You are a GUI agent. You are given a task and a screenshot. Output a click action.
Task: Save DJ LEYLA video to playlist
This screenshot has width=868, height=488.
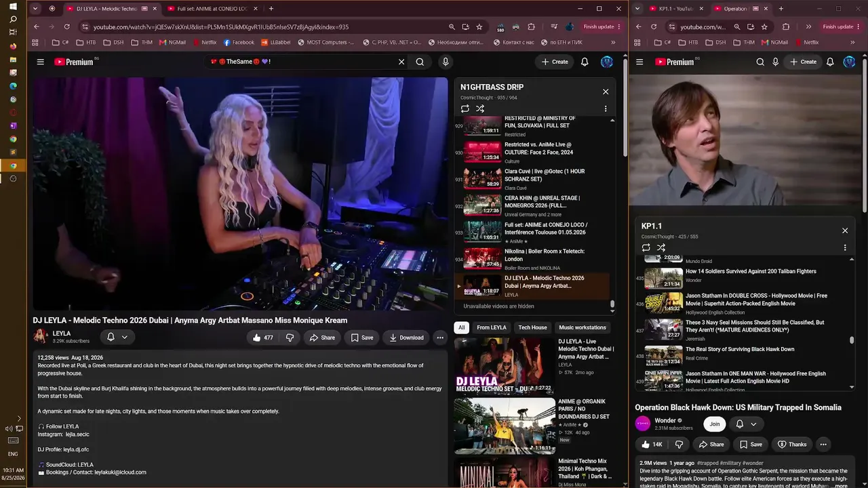(361, 338)
